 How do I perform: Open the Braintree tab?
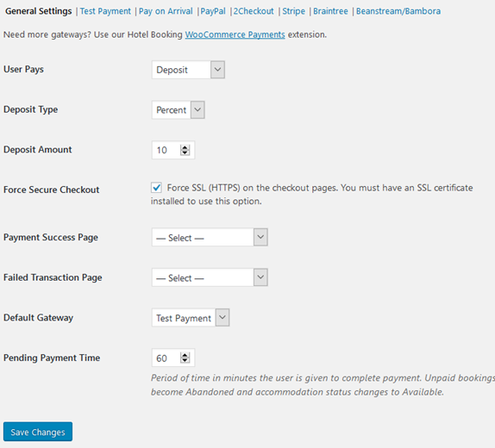click(x=330, y=11)
